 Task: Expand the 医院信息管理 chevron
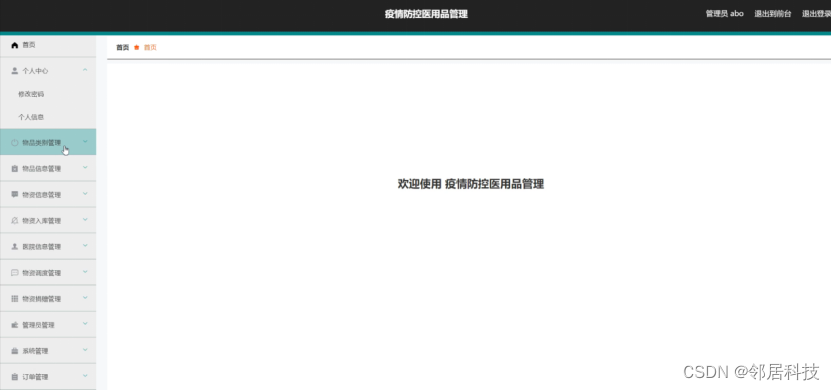pos(85,246)
